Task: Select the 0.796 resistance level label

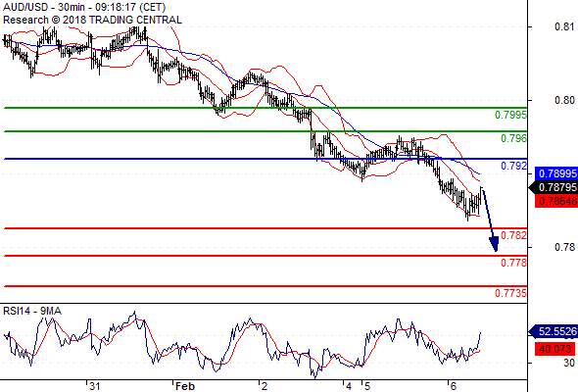Action: point(513,138)
